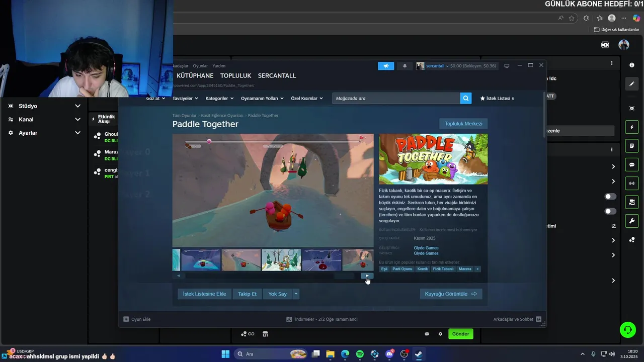Click the green Gönder button
This screenshot has width=644, height=362.
click(460, 334)
